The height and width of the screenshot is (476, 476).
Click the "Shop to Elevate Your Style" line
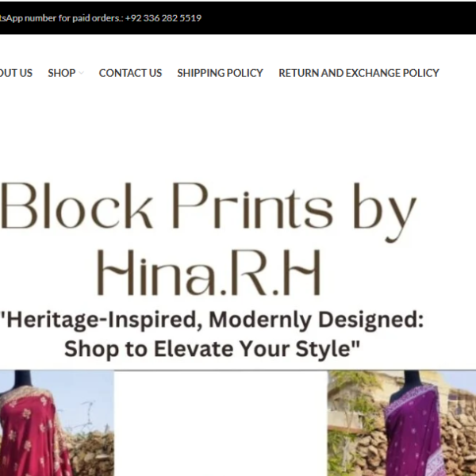pos(212,349)
